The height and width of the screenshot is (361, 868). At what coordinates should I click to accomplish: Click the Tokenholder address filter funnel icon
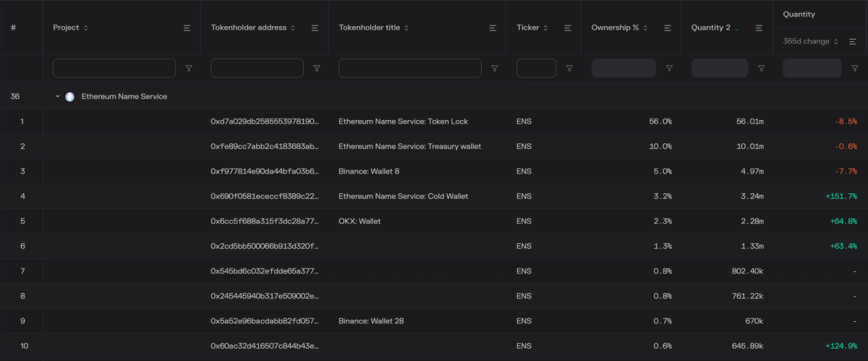click(316, 68)
